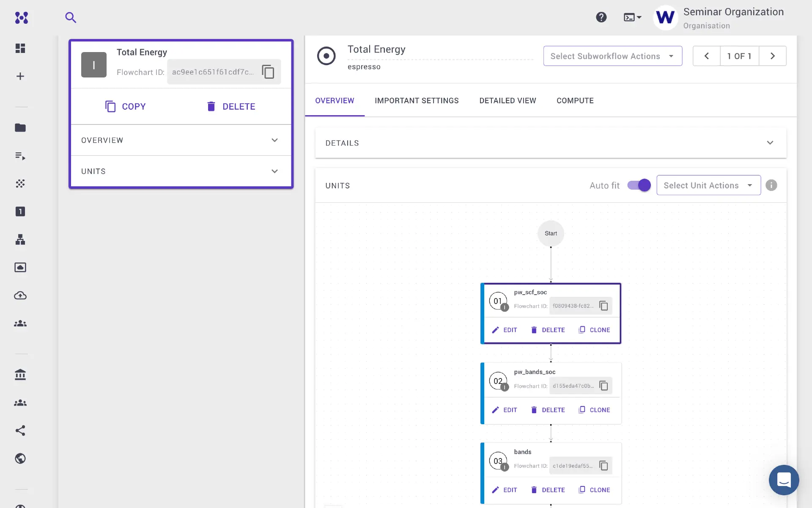Screen dimensions: 812x508
Task: Click Delete on pw_bands_soc unit
Action: coord(548,410)
